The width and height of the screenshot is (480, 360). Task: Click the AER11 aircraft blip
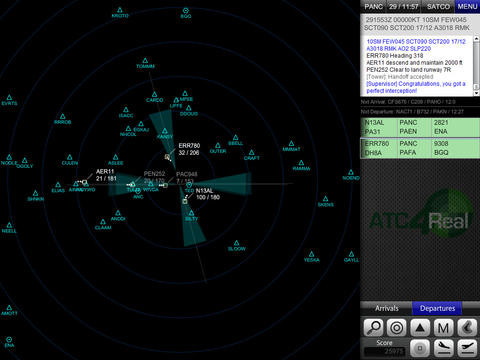85,182
